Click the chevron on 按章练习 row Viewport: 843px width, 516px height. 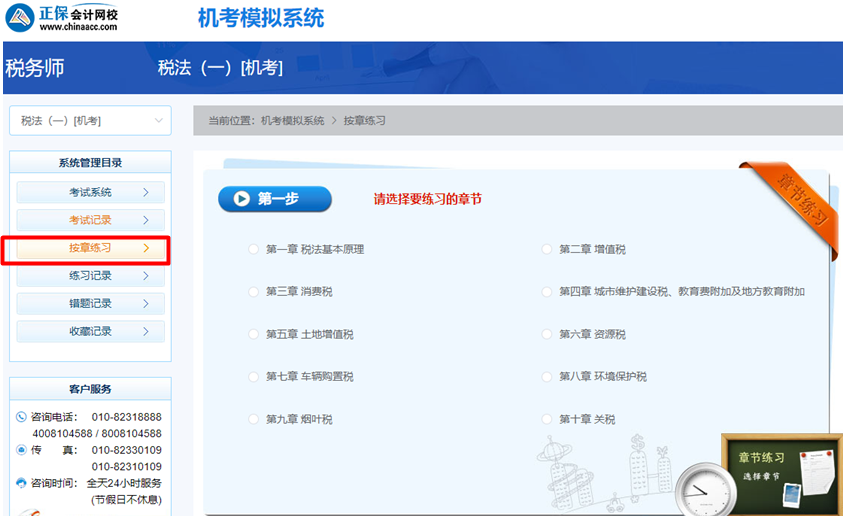[146, 248]
